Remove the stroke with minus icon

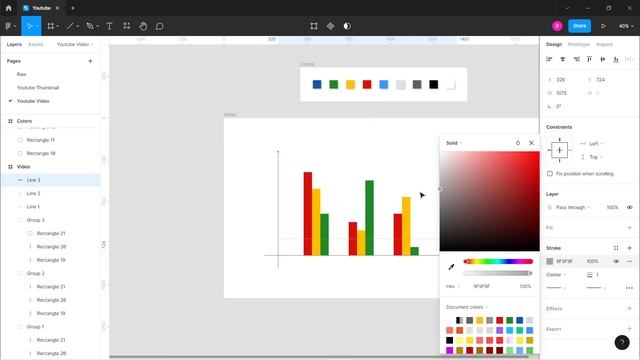(x=629, y=261)
